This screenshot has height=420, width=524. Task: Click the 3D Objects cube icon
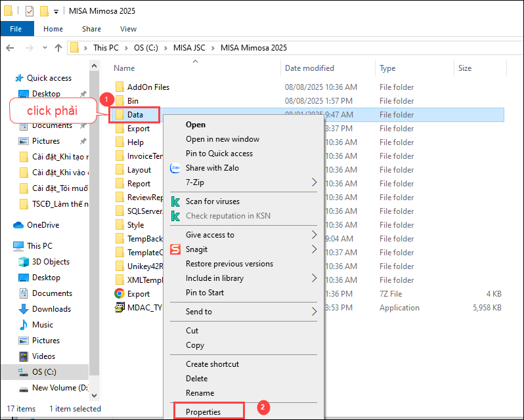[24, 262]
